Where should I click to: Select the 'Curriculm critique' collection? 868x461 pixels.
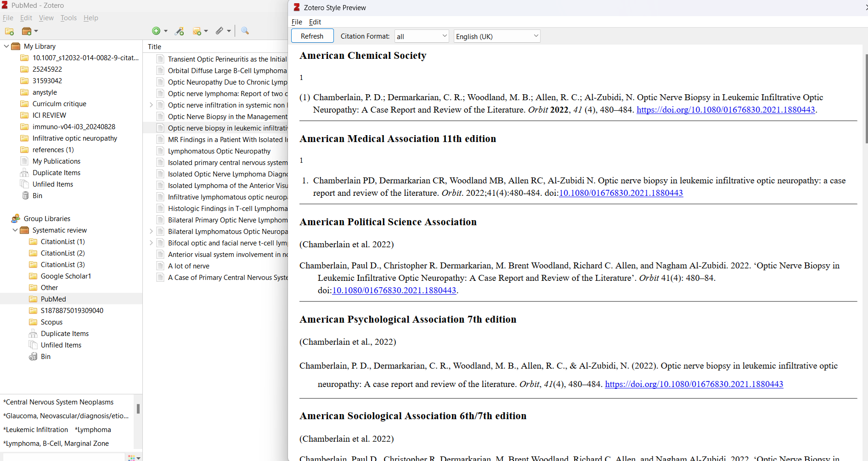click(x=59, y=104)
